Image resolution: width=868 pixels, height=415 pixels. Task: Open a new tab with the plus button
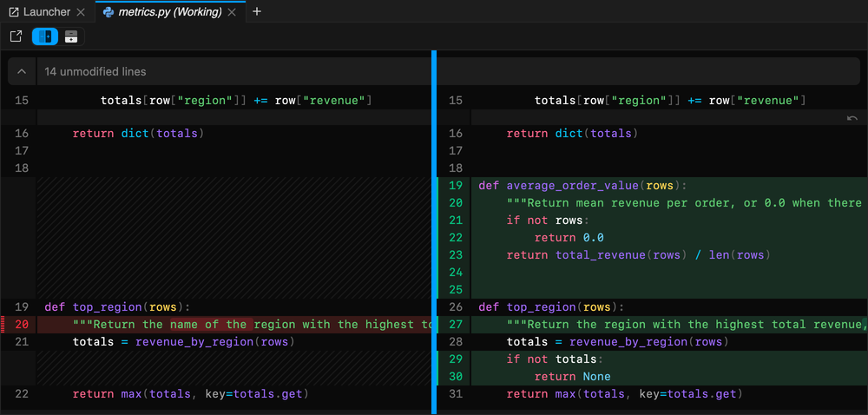[x=256, y=11]
